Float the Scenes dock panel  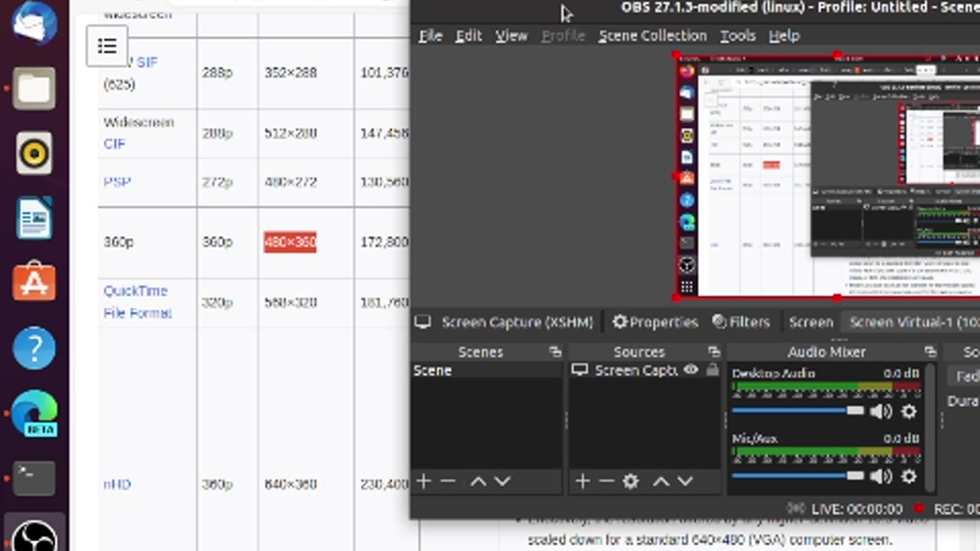tap(555, 352)
